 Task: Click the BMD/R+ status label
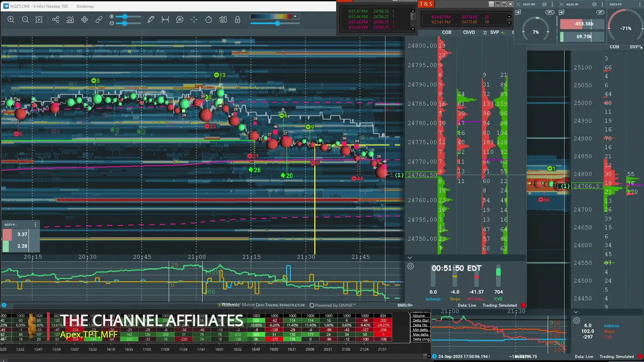[405, 305]
